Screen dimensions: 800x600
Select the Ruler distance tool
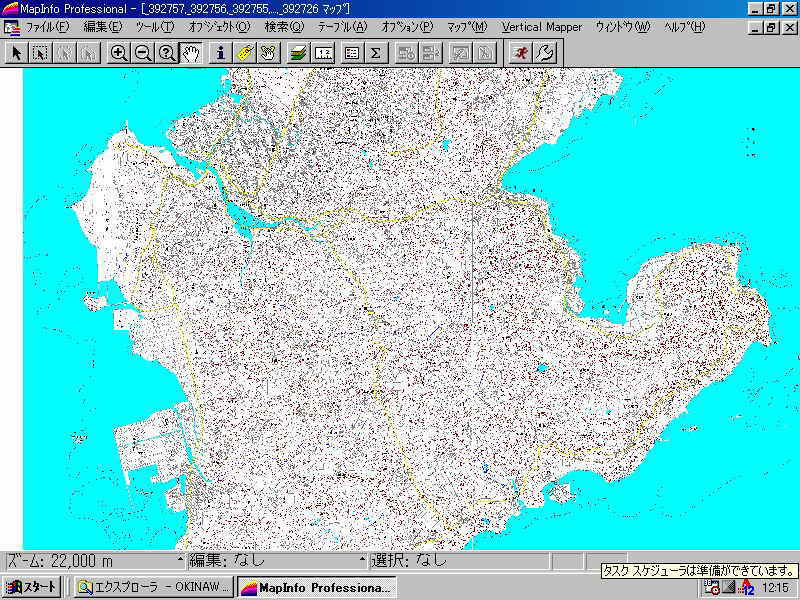324,53
